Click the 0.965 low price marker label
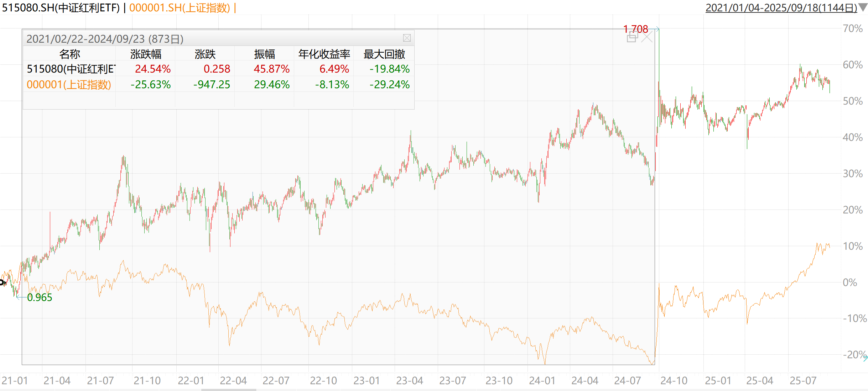 point(39,298)
